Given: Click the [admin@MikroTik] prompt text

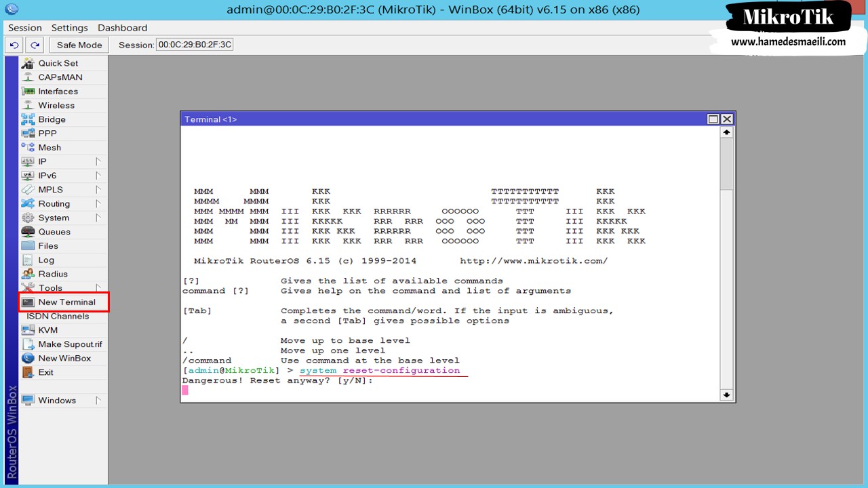Looking at the screenshot, I should 231,371.
